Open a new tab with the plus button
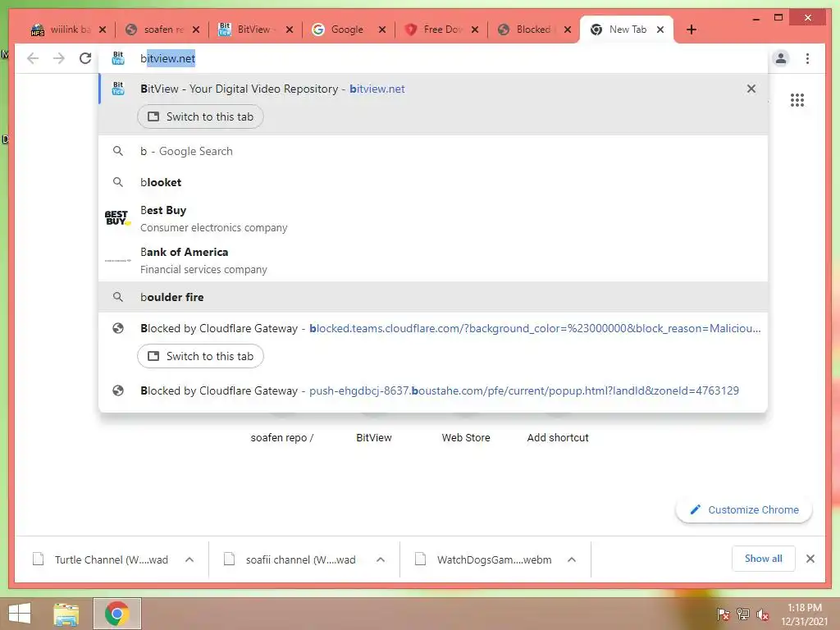This screenshot has height=630, width=840. 692,30
